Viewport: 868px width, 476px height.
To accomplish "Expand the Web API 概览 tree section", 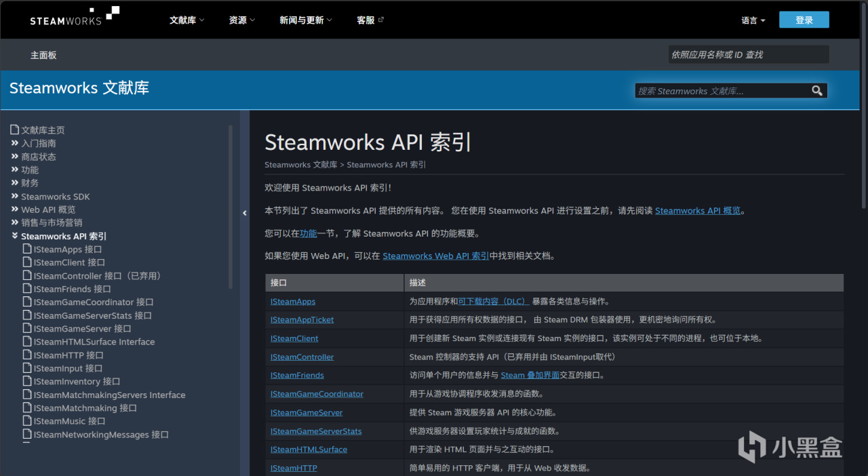I will point(15,209).
